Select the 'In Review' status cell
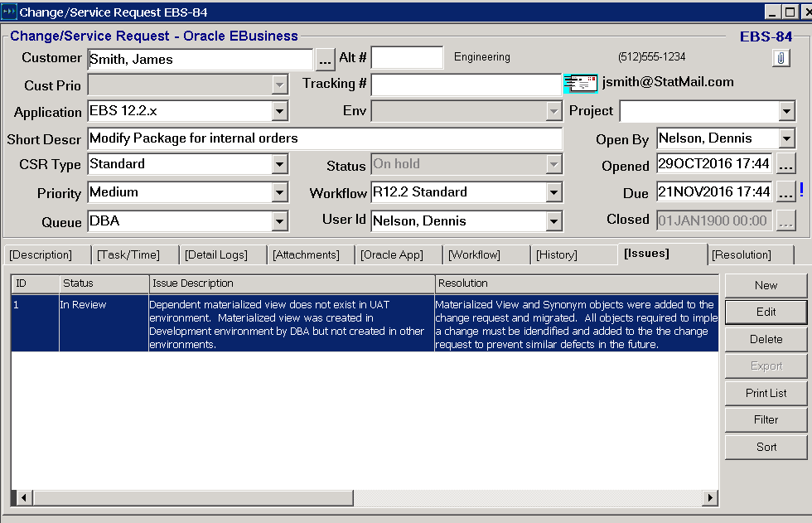The height and width of the screenshot is (523, 812). click(x=104, y=323)
